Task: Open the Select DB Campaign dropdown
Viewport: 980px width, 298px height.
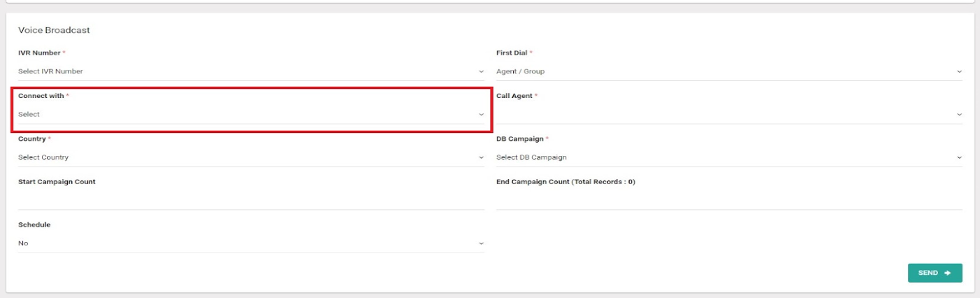Action: point(729,157)
